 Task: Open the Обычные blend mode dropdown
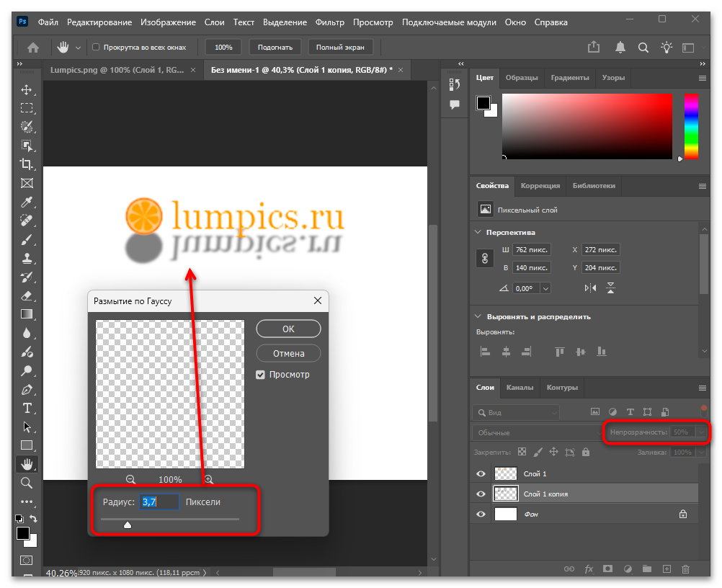click(x=537, y=433)
